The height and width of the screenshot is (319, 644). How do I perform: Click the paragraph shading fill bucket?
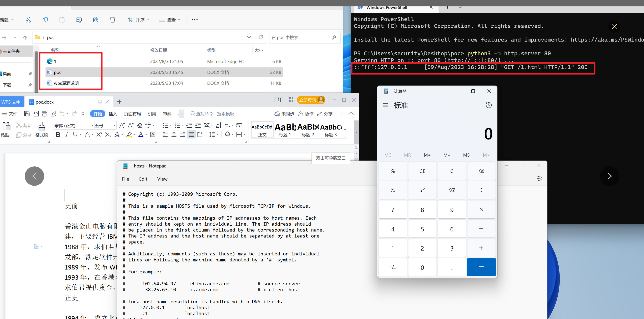click(227, 135)
